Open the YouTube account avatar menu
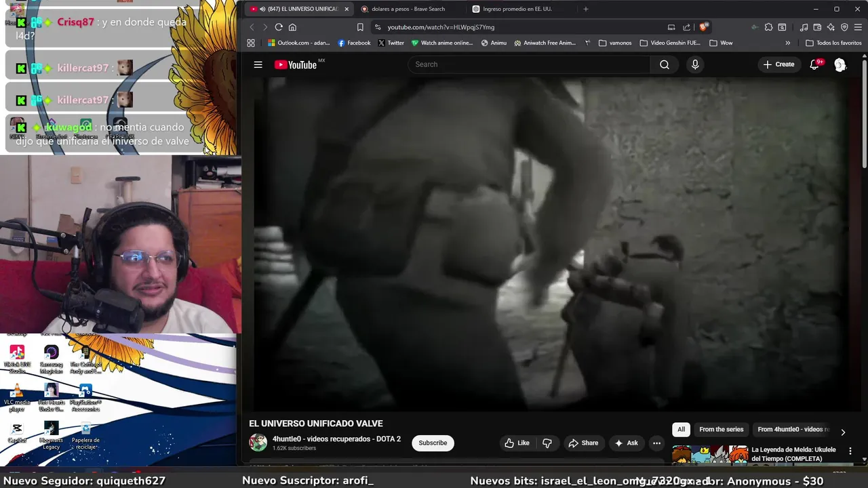Viewport: 868px width, 488px height. 840,64
